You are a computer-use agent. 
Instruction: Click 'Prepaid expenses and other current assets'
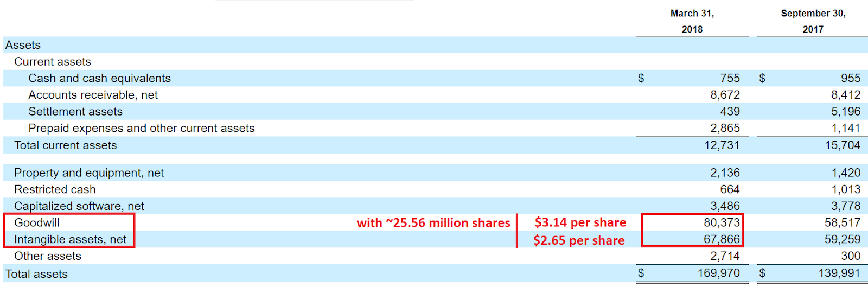click(x=142, y=128)
